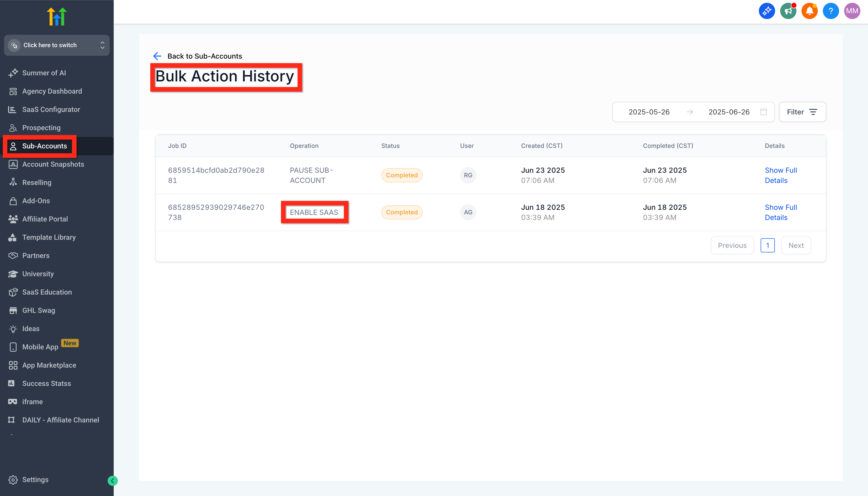Click the calendar icon in date range
The width and height of the screenshot is (868, 496).
tap(764, 112)
